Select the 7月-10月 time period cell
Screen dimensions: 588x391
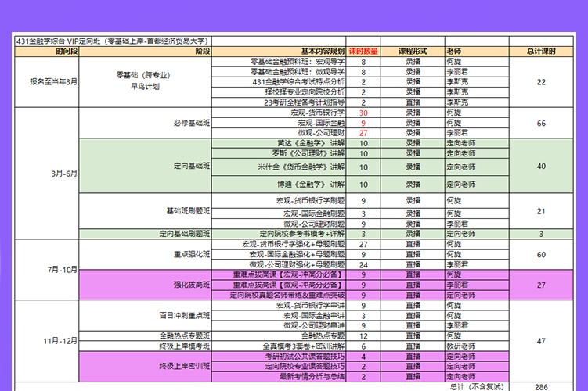pos(63,269)
